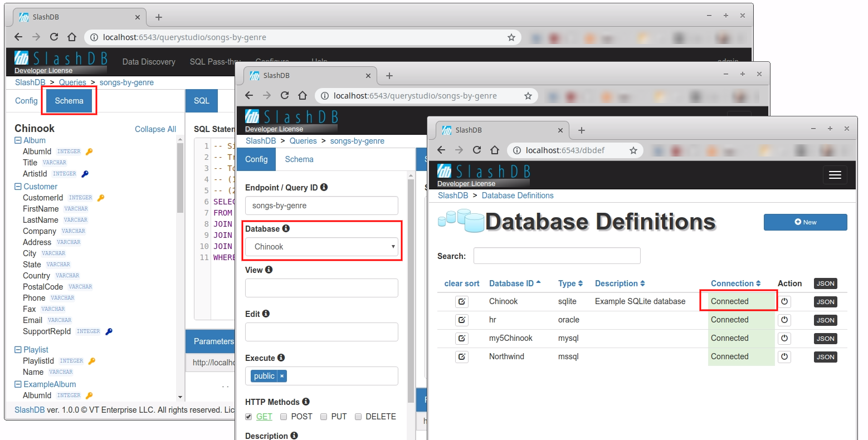Sort table by Database ID column

tap(515, 283)
